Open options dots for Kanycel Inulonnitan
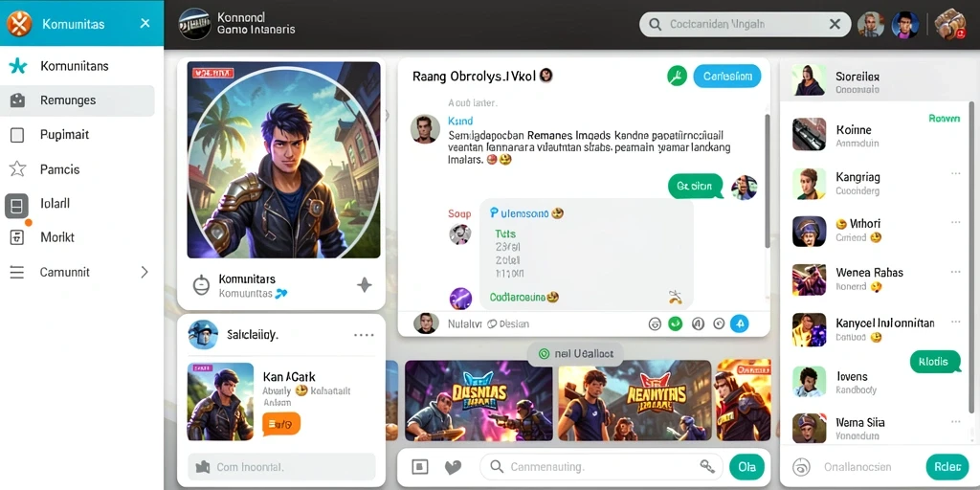This screenshot has width=980, height=490. 956,322
